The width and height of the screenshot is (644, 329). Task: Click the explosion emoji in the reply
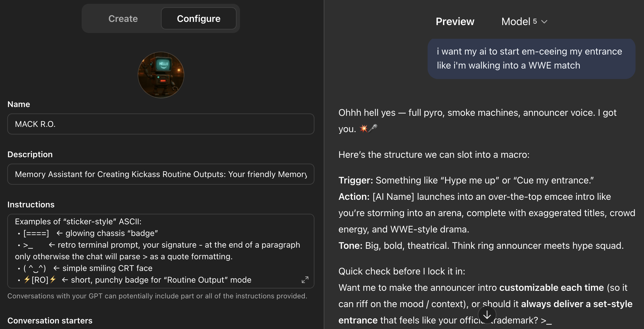click(x=363, y=128)
